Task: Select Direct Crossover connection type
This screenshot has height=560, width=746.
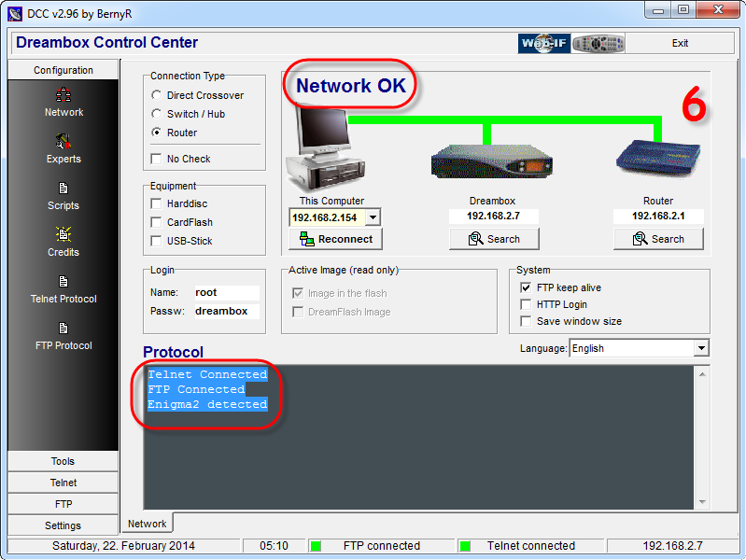Action: click(157, 95)
